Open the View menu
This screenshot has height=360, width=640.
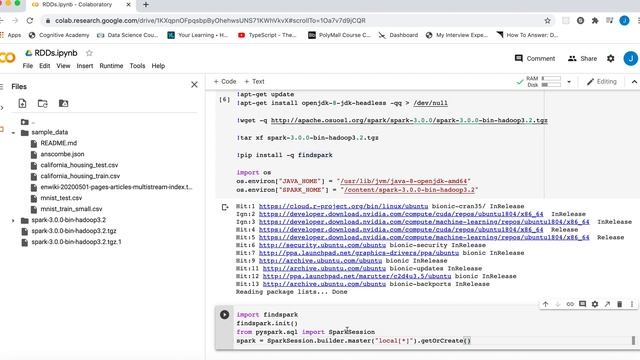coord(63,66)
